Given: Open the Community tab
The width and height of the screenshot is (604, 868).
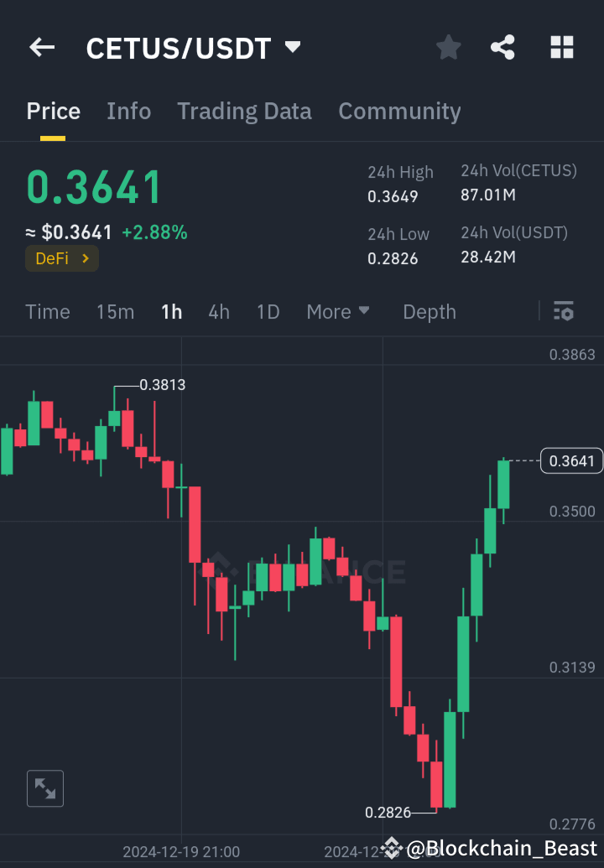Looking at the screenshot, I should (399, 111).
